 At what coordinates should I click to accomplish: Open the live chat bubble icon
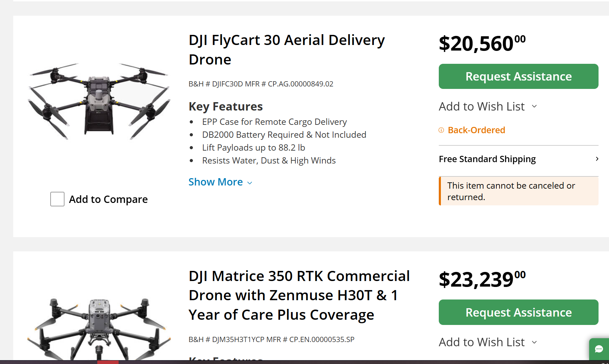(x=599, y=349)
